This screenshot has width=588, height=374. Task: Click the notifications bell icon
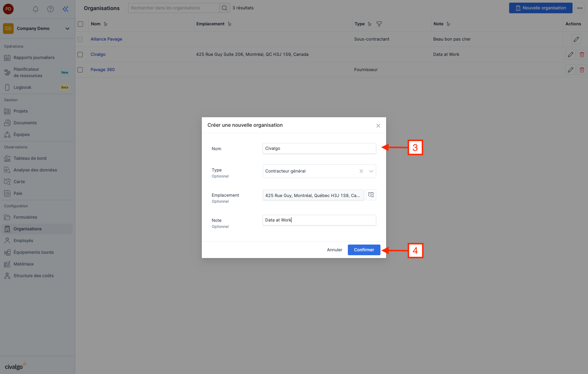[36, 9]
